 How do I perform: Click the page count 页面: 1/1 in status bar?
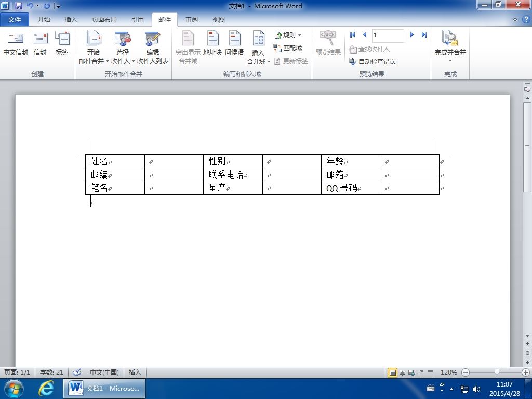pyautogui.click(x=17, y=372)
